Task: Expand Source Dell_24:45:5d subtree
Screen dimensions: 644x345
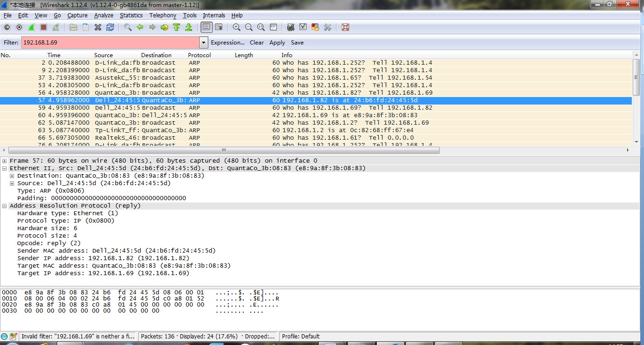Action: point(12,183)
